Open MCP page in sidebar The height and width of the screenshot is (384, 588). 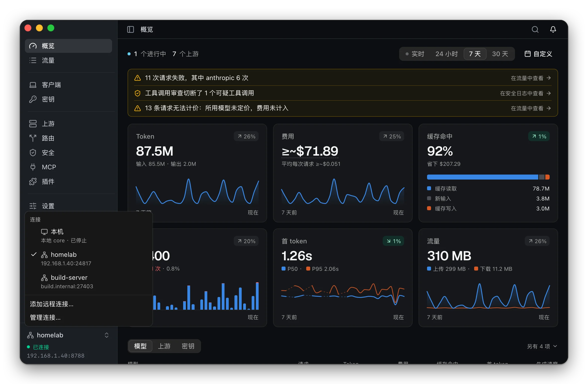tap(69, 167)
